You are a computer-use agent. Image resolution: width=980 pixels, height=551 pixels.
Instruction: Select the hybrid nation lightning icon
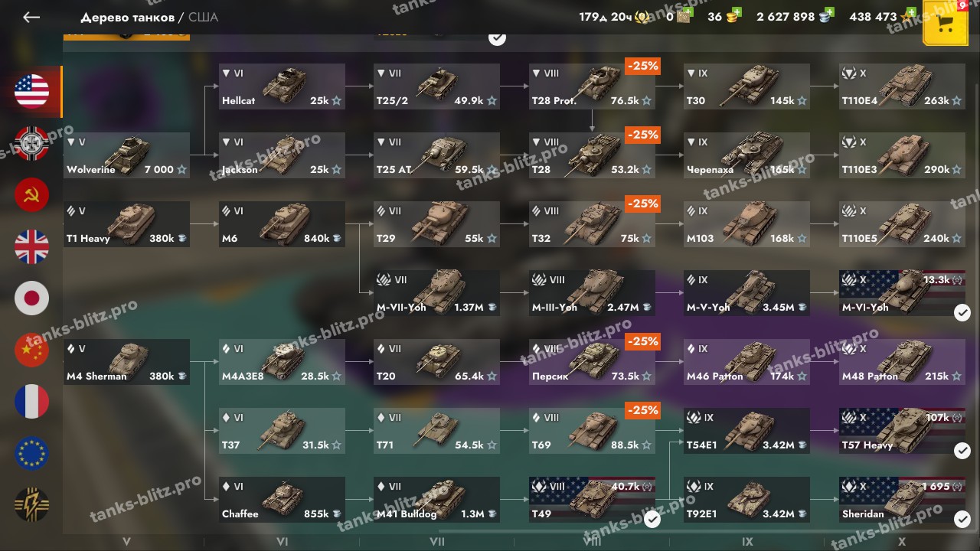point(32,505)
